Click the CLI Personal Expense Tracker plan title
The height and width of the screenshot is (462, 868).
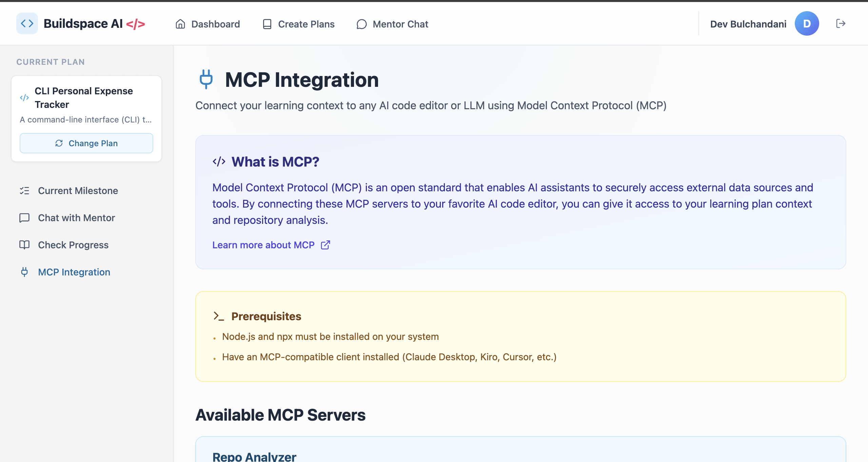coord(84,98)
